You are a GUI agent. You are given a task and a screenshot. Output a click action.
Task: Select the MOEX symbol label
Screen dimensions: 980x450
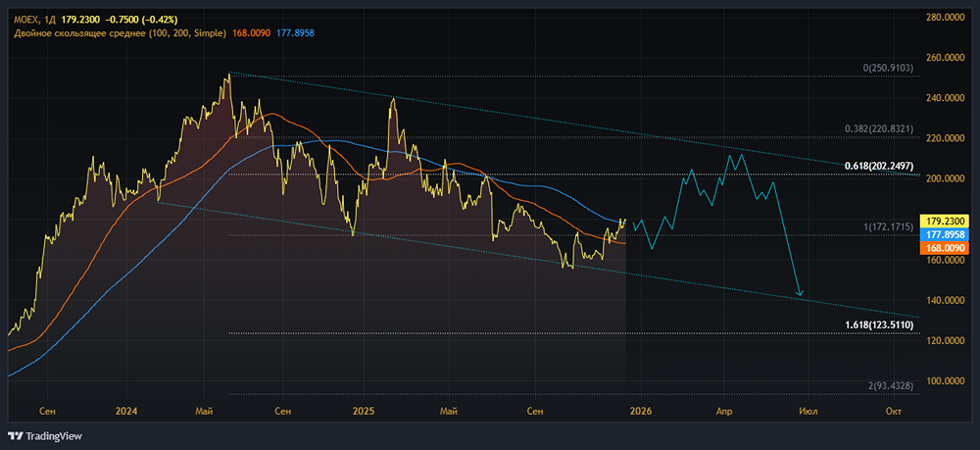point(25,21)
